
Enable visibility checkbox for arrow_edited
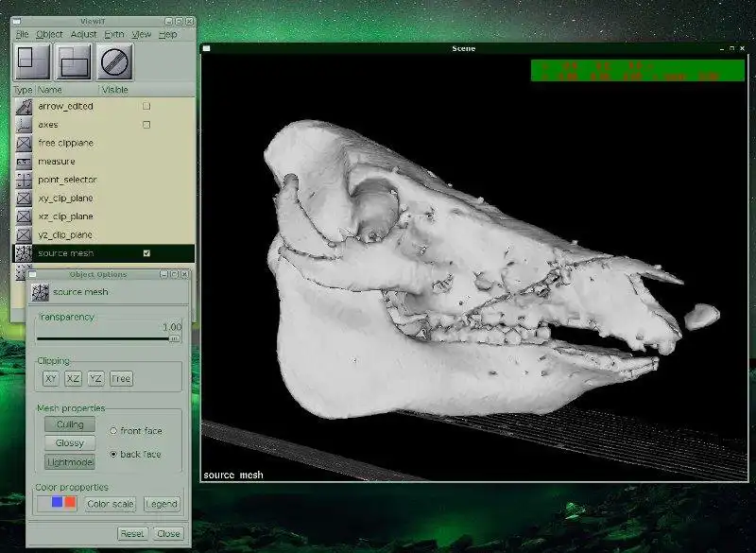pyautogui.click(x=146, y=106)
